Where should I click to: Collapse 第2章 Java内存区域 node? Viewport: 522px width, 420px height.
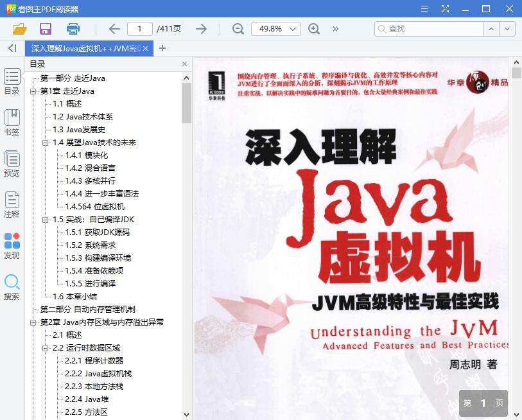point(33,322)
